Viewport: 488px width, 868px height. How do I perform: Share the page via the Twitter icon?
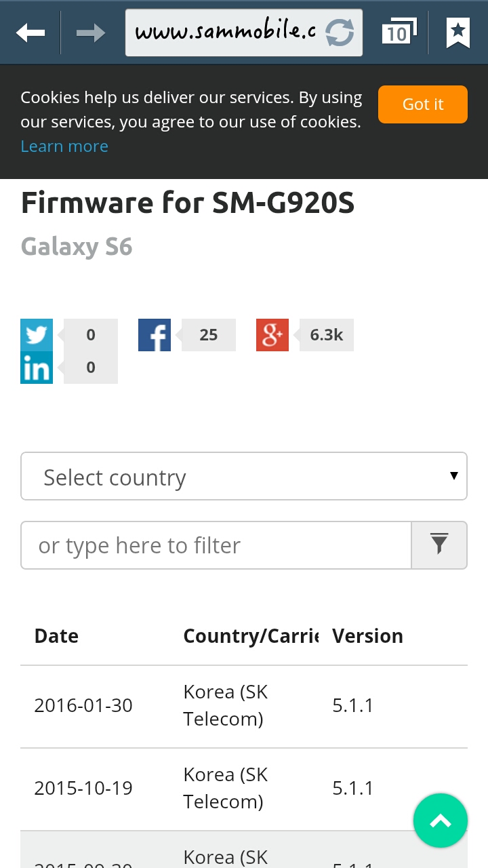(x=37, y=335)
